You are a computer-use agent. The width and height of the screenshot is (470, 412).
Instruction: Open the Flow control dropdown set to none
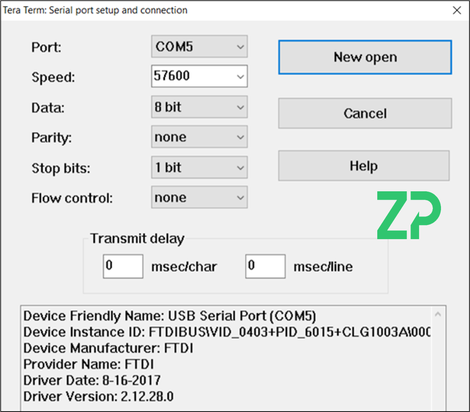pos(199,197)
